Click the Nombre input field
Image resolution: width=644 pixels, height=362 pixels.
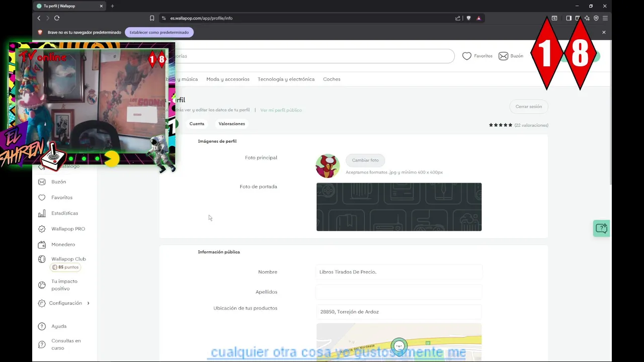click(x=399, y=272)
